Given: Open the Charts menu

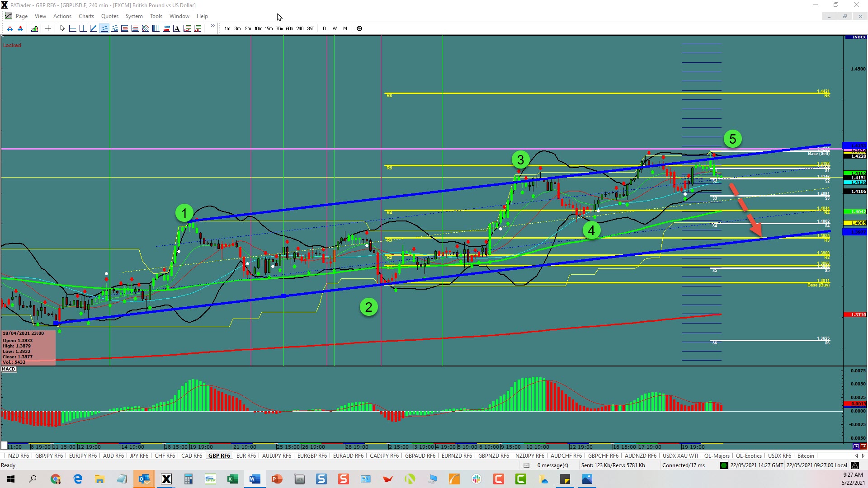Looking at the screenshot, I should (86, 16).
